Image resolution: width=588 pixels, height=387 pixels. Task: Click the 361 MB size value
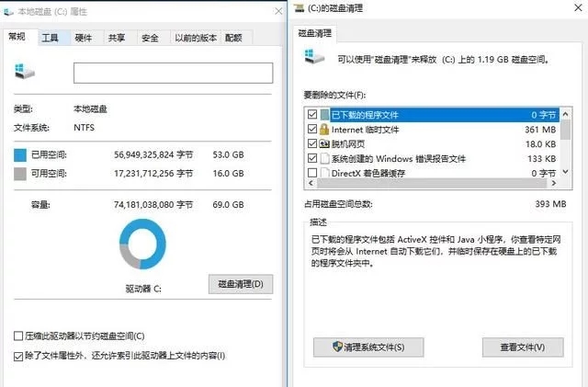(540, 130)
